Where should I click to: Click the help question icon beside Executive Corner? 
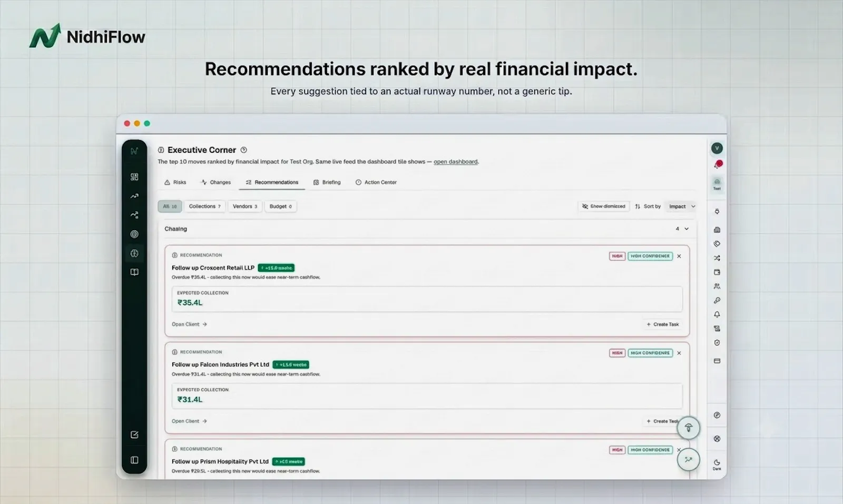click(243, 150)
